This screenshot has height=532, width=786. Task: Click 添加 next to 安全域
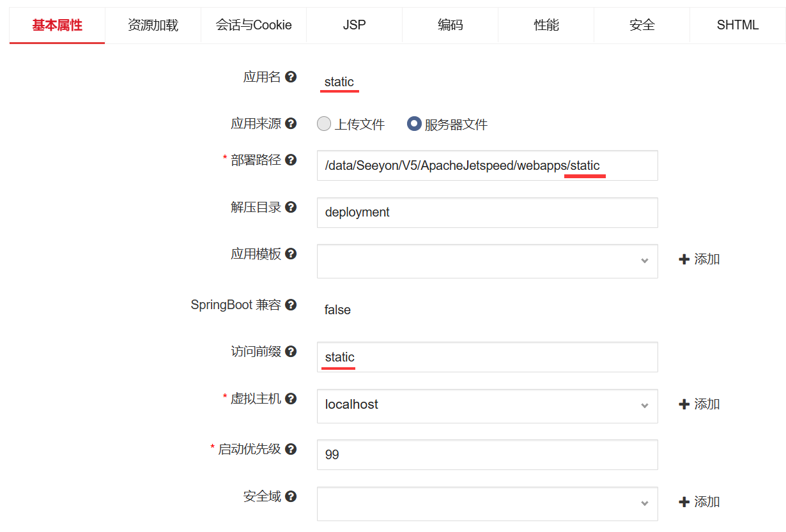pyautogui.click(x=700, y=502)
